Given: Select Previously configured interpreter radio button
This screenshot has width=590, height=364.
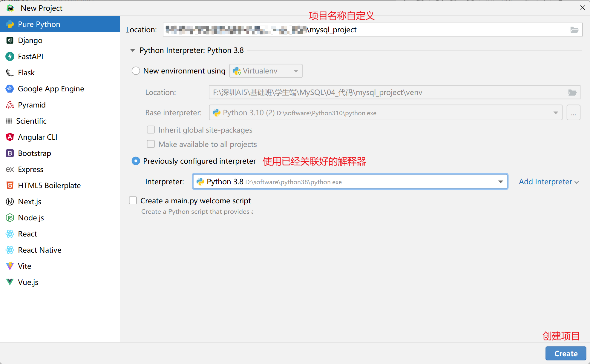Looking at the screenshot, I should click(x=136, y=161).
